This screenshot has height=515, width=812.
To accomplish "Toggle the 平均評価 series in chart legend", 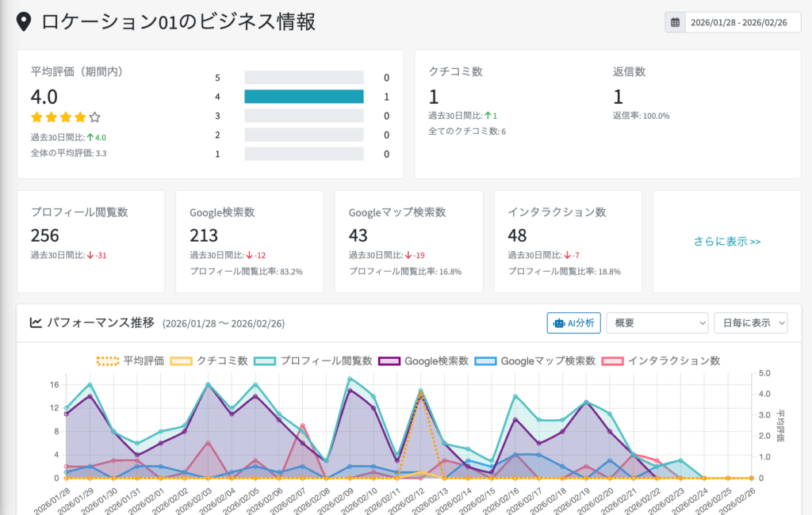I will tap(130, 360).
